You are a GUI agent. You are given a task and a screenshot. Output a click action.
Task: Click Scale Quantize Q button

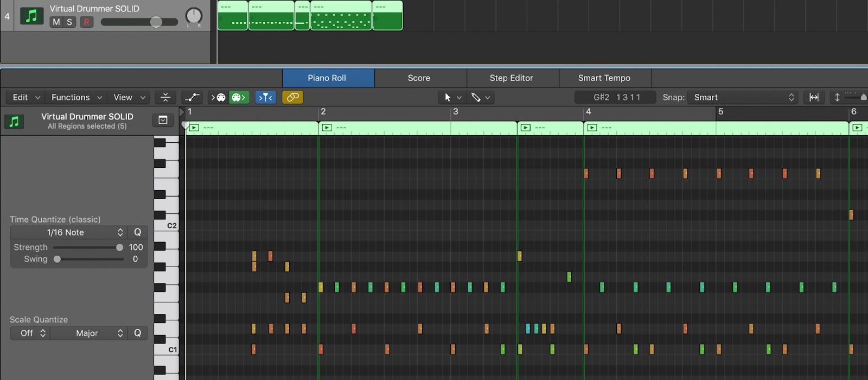[138, 333]
